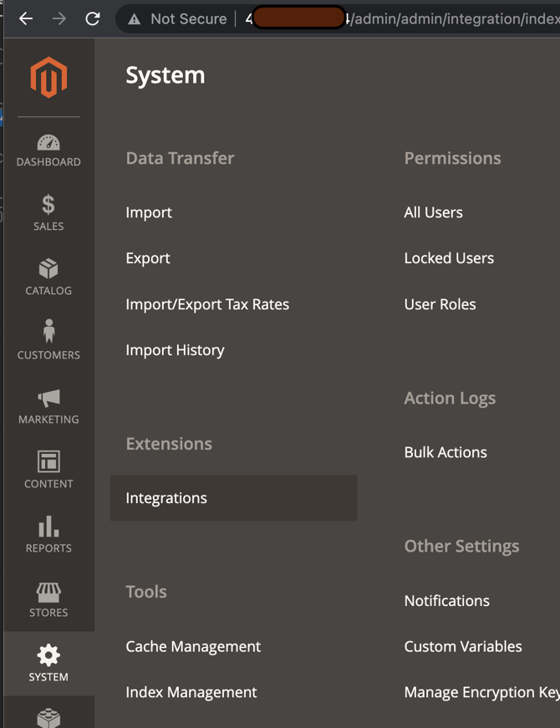
Task: Select Integrations under Extensions
Action: tap(166, 498)
